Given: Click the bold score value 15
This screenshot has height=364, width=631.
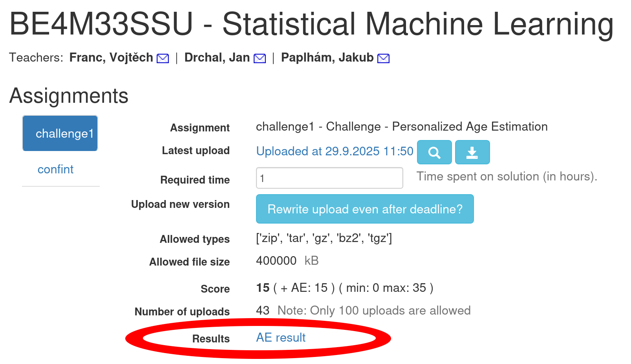Looking at the screenshot, I should pos(263,288).
